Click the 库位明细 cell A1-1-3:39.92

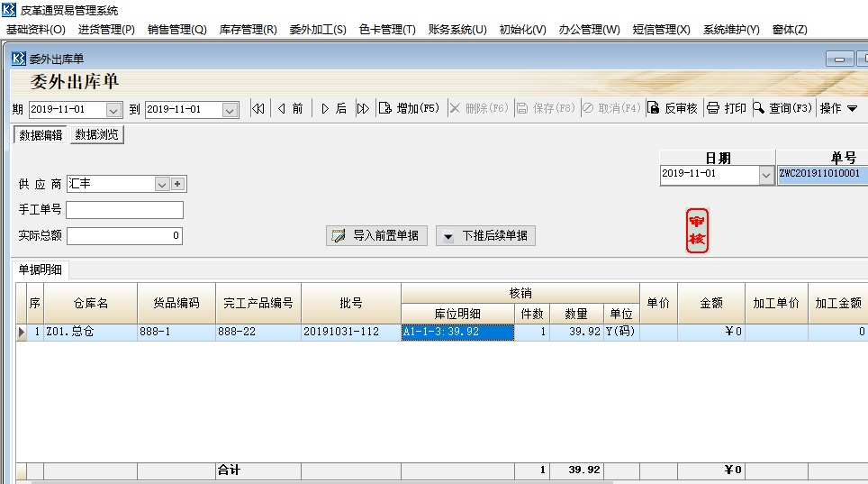(x=457, y=332)
